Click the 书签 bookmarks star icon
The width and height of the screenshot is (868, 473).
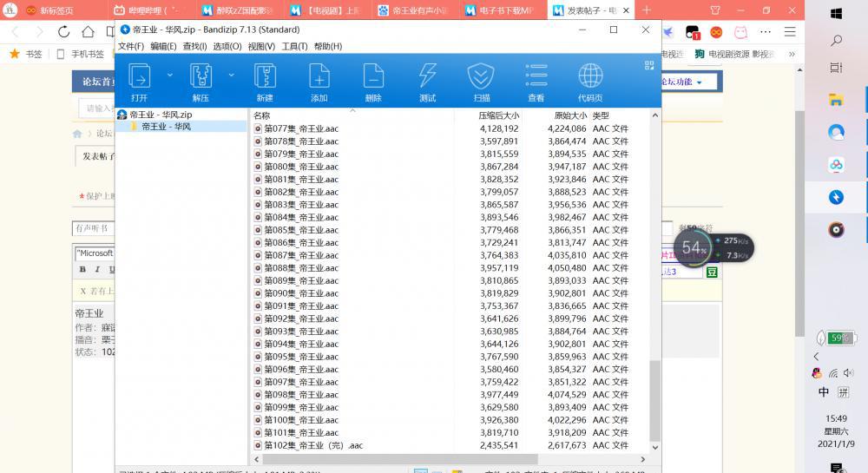coord(15,54)
